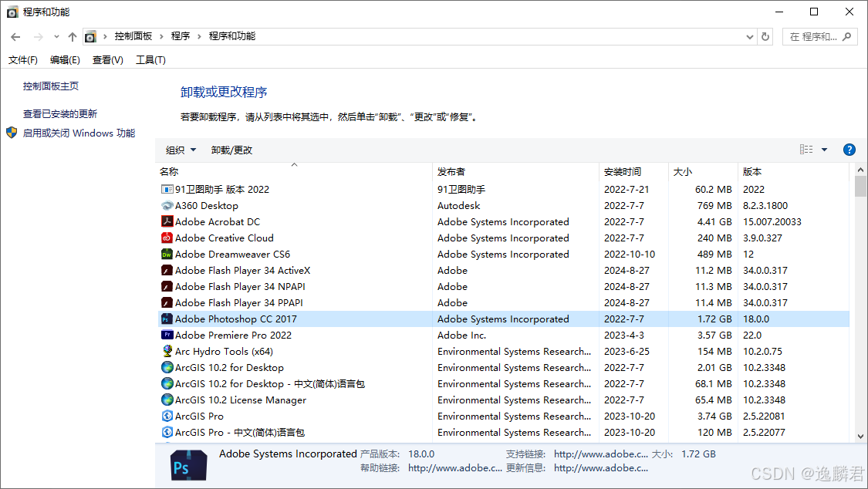The width and height of the screenshot is (868, 489).
Task: Click the 程序 breadcrumb segment
Action: [181, 36]
